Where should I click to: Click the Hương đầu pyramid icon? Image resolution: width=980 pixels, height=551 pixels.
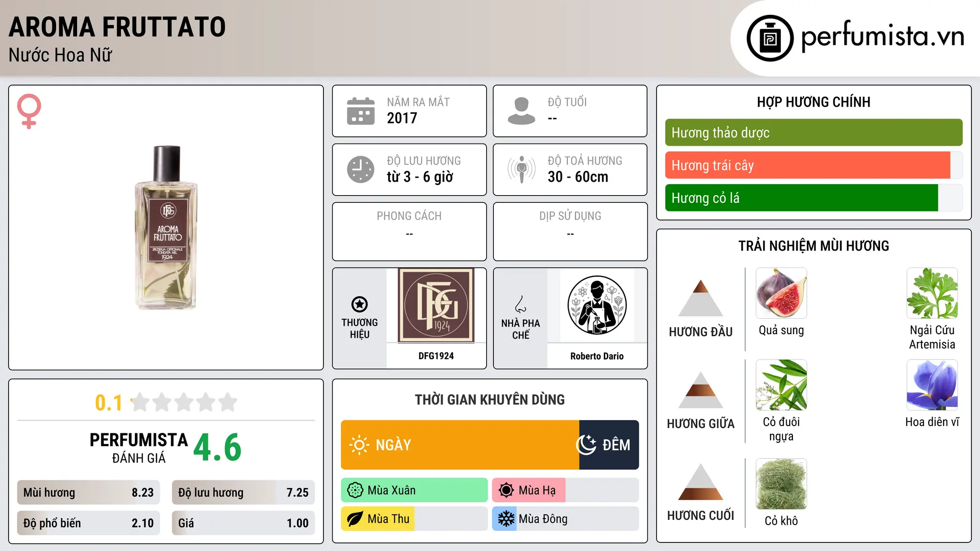click(x=701, y=298)
